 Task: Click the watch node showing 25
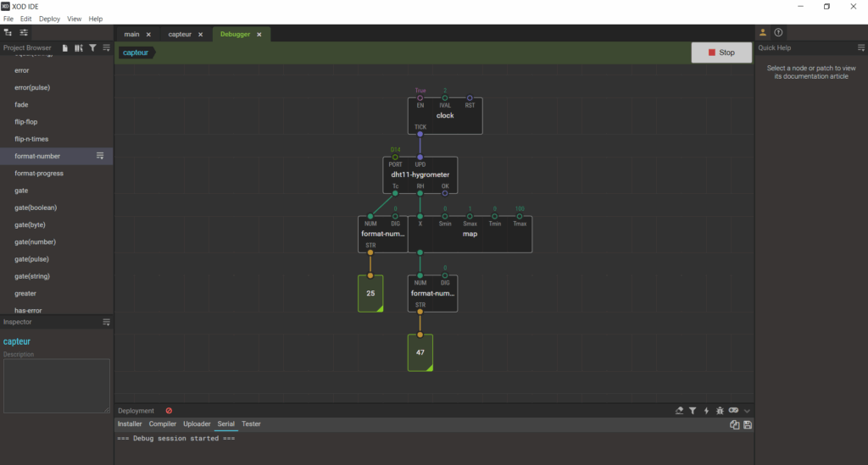coord(370,293)
